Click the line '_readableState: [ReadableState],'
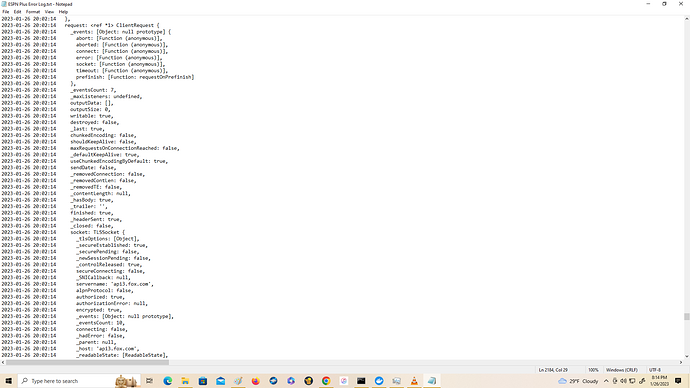 (x=122, y=355)
